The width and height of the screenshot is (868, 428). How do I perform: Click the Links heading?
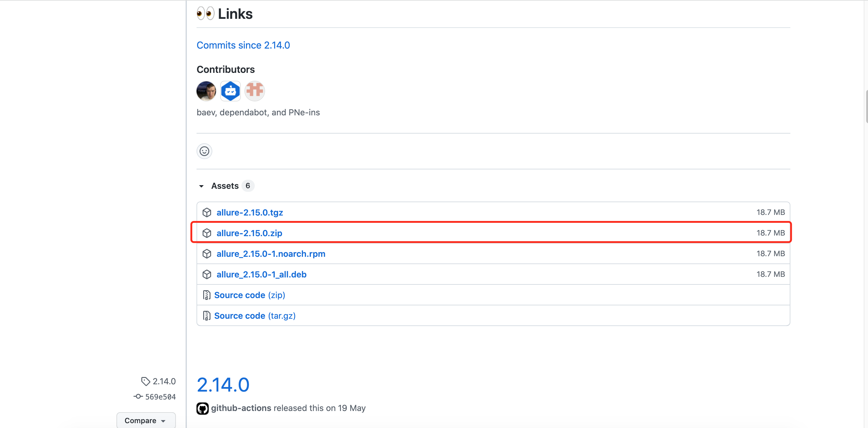(235, 14)
